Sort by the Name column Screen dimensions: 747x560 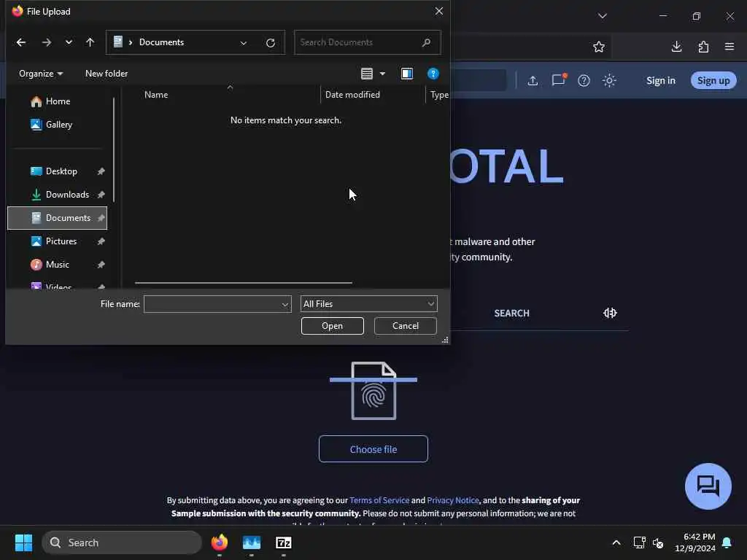[156, 94]
